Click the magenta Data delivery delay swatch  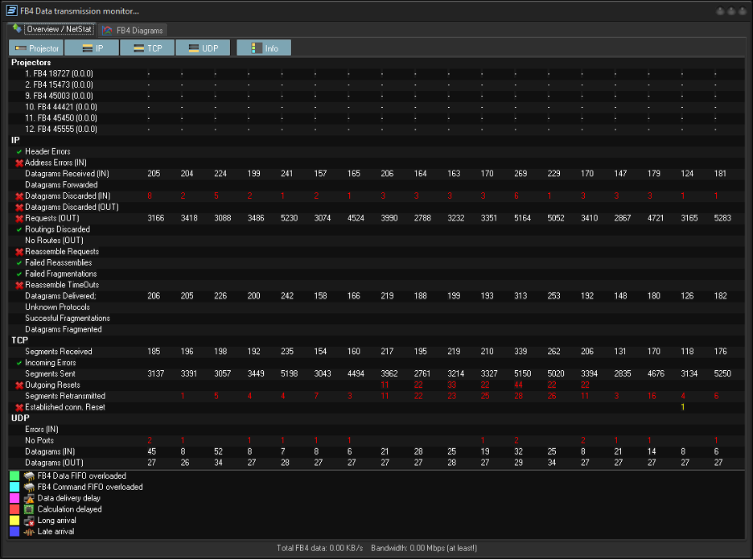(x=14, y=498)
